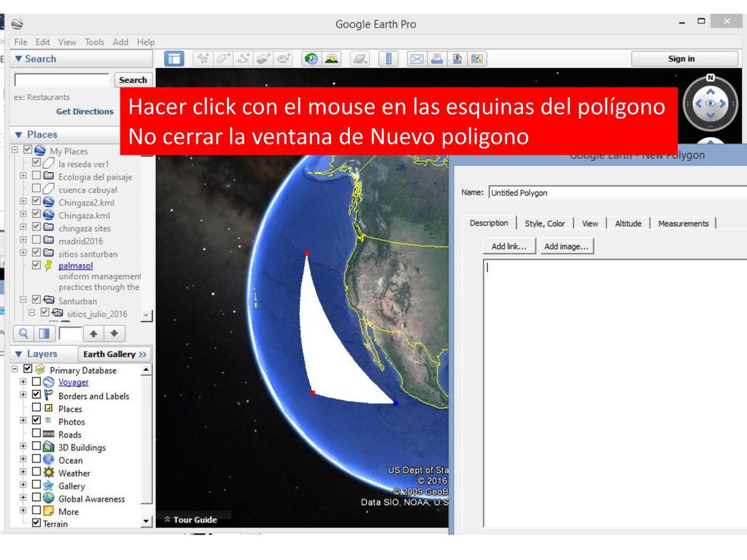Uncheck the Terrain layer checkbox
Image resolution: width=747 pixels, height=560 pixels.
[x=36, y=522]
